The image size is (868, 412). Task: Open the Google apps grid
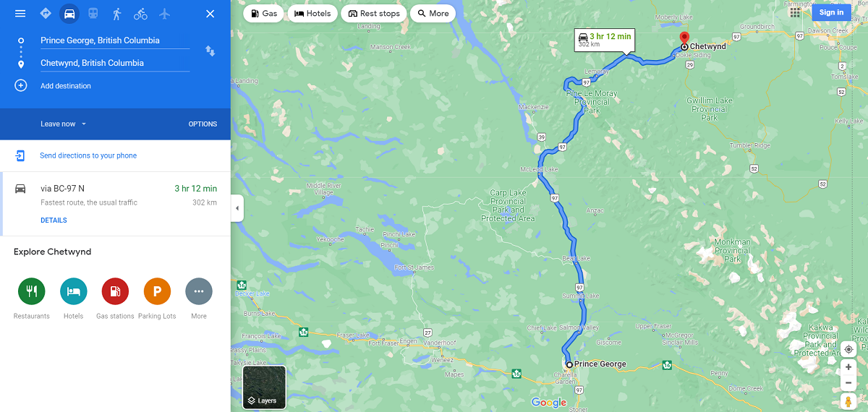coord(795,12)
